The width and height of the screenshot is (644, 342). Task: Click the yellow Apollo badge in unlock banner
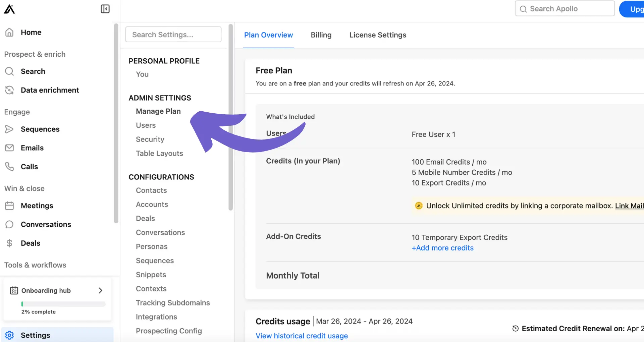point(419,206)
